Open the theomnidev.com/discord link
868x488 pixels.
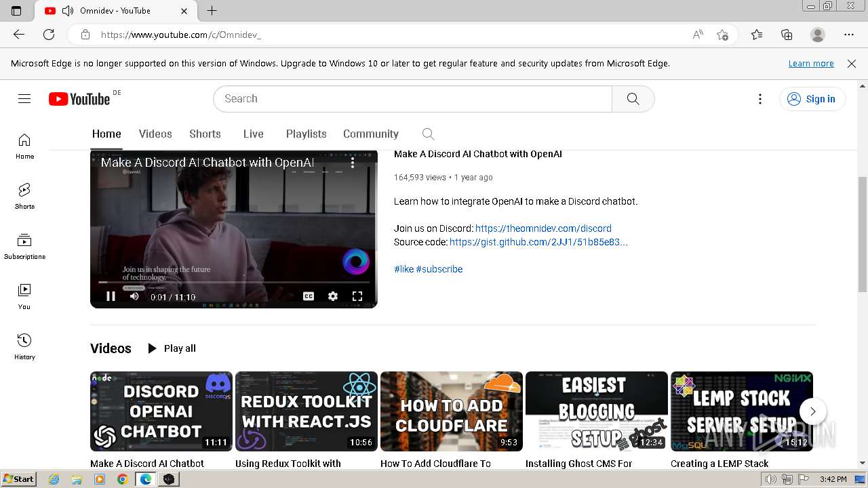click(x=543, y=228)
